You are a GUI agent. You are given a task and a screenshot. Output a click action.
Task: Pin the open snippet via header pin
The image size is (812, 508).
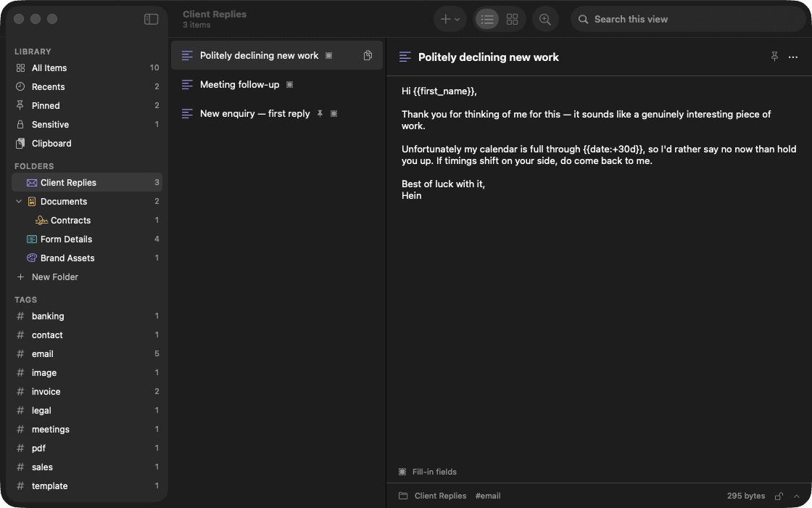[x=775, y=57]
